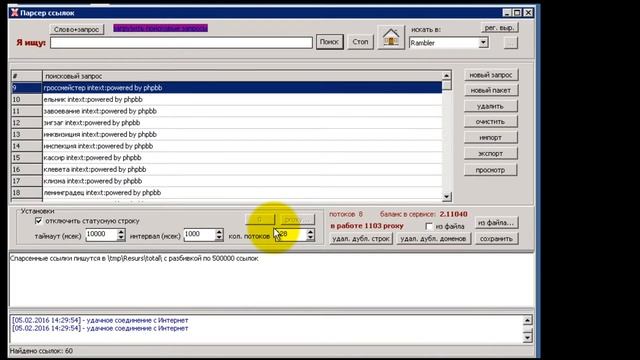The image size is (640, 360).
Task: Click the Поиск button
Action: (x=329, y=42)
